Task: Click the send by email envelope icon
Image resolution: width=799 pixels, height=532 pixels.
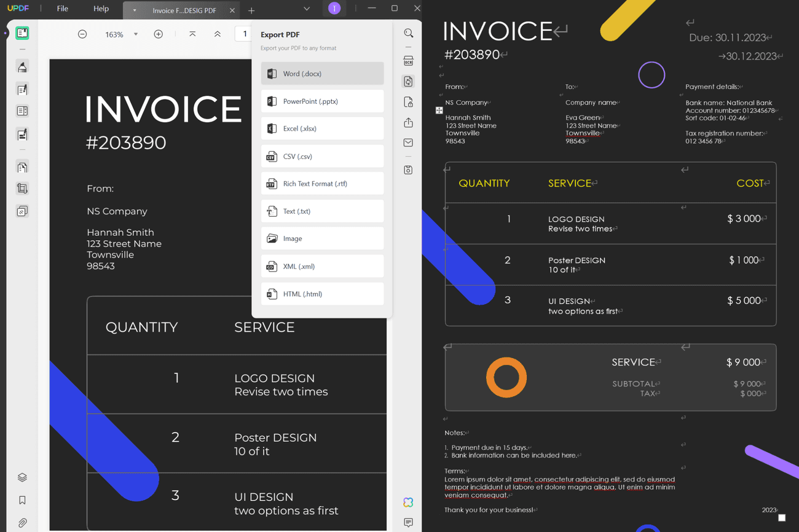Action: pyautogui.click(x=408, y=143)
